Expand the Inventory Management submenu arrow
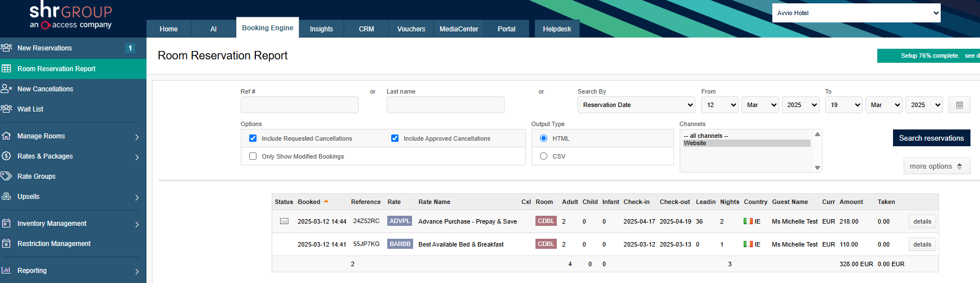The image size is (980, 283). point(137,224)
